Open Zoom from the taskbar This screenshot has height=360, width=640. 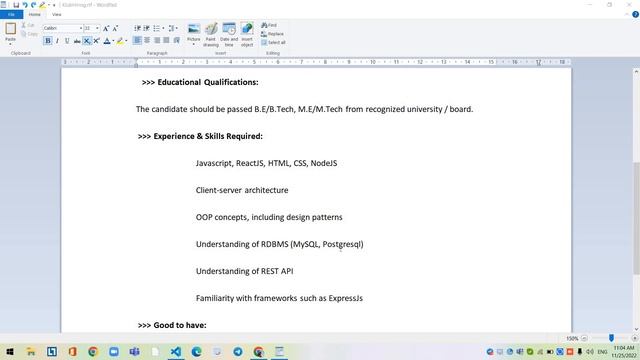click(114, 351)
